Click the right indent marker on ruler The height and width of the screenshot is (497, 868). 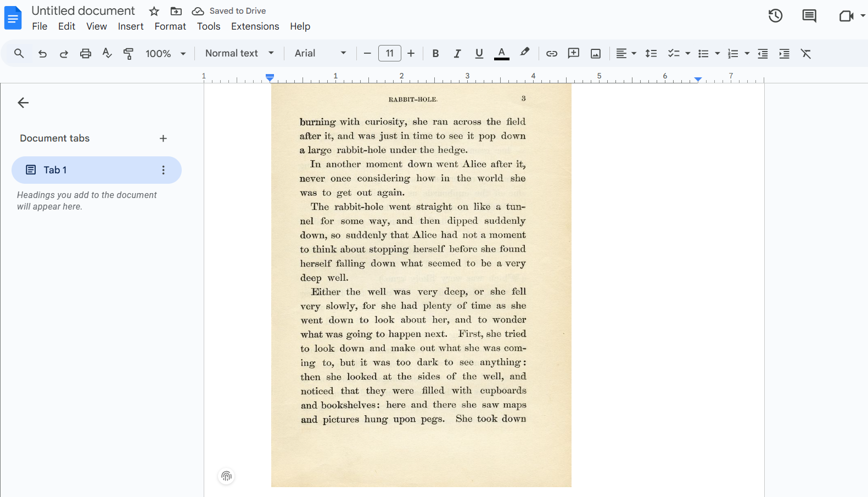[698, 80]
